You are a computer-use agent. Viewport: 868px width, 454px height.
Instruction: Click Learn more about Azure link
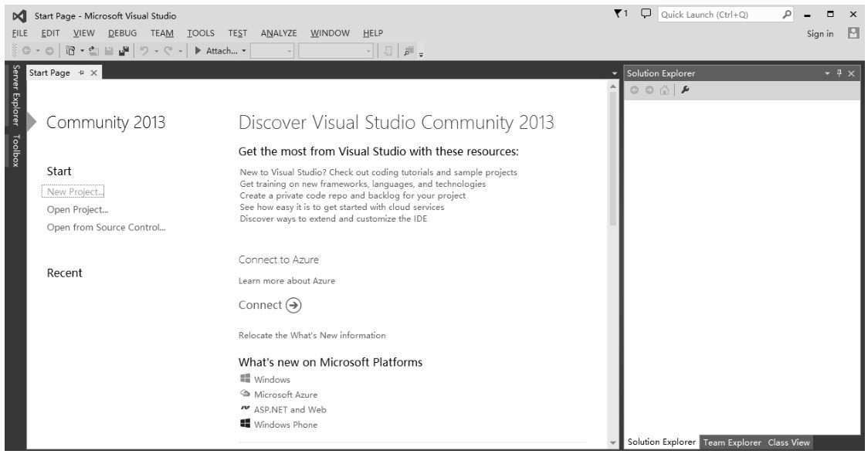[287, 281]
